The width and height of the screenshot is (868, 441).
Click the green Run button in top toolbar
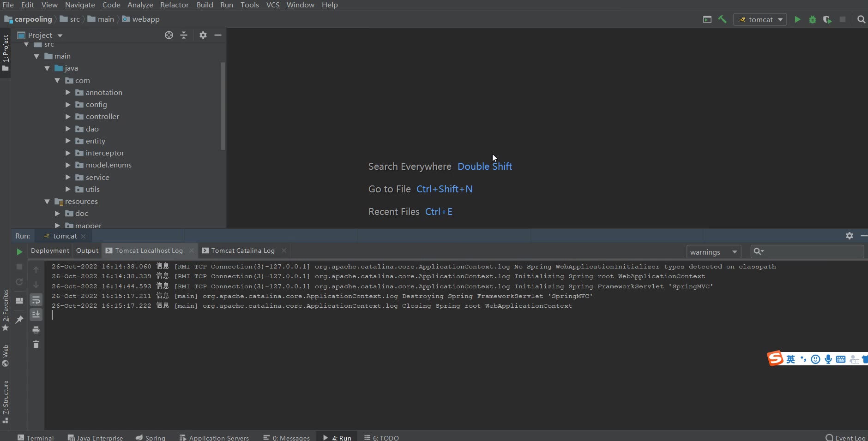click(797, 19)
